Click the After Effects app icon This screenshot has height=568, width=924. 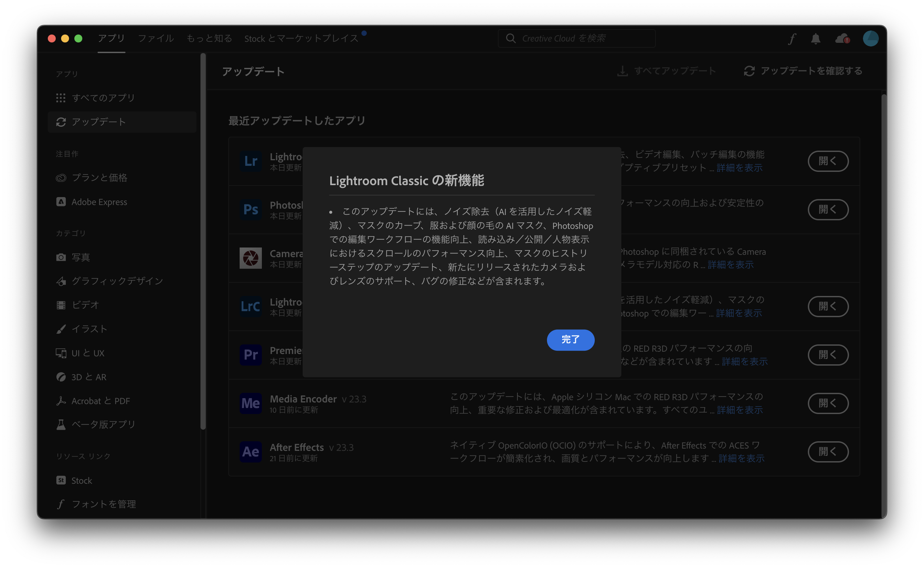click(251, 452)
